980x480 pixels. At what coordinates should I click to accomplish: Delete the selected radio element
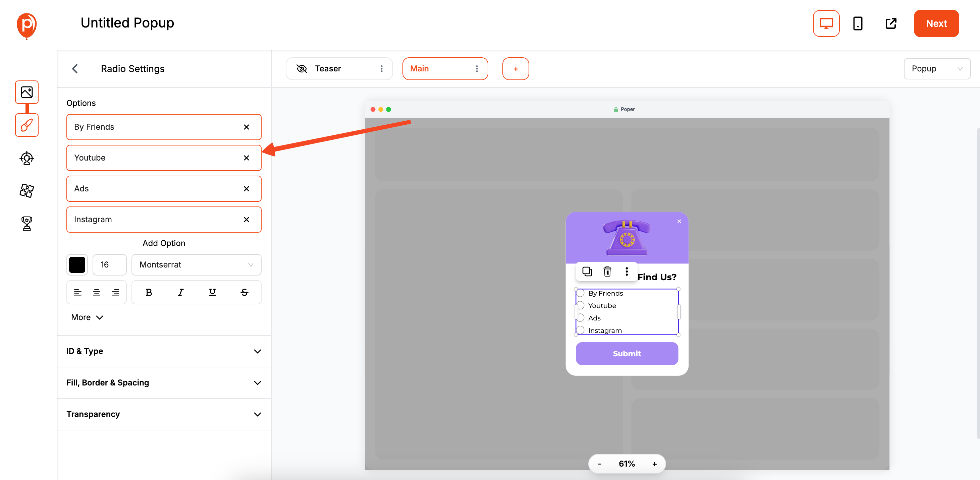click(x=607, y=272)
